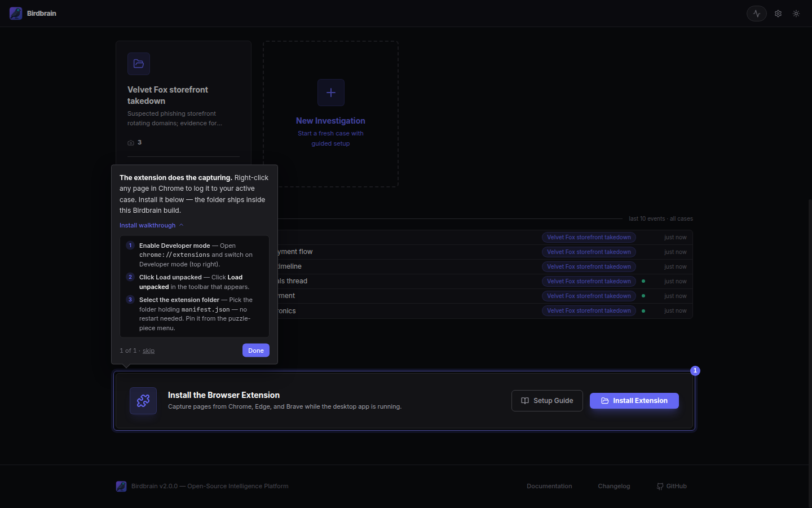Open the Changelog footer link
The image size is (812, 508).
pos(614,486)
